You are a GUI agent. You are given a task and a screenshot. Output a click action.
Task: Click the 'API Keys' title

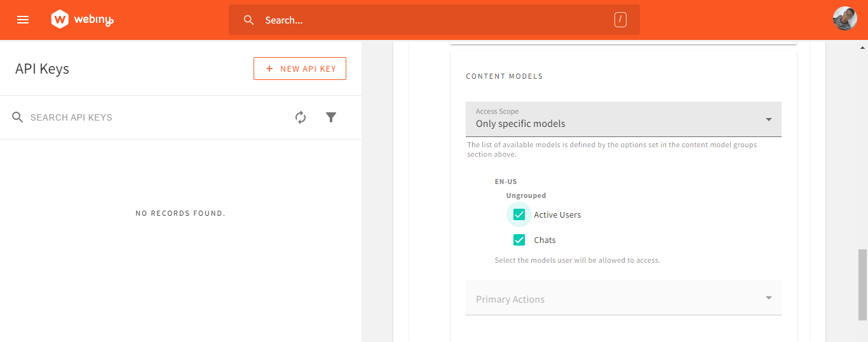tap(42, 69)
